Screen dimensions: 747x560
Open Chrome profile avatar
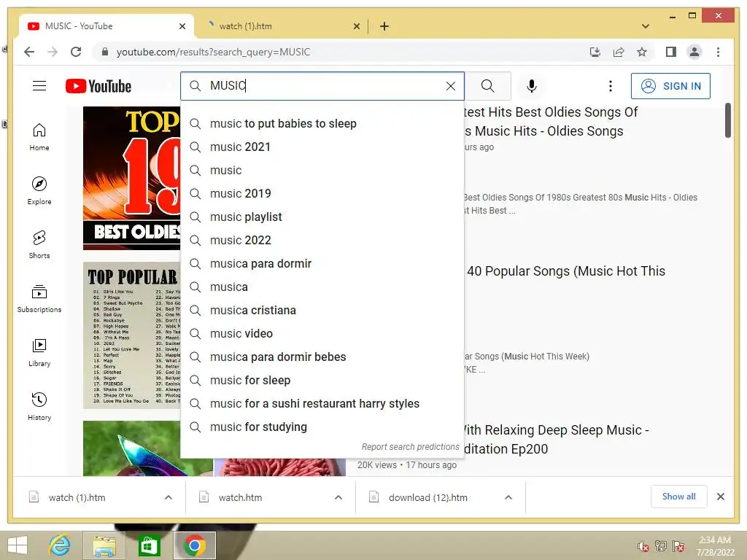pos(694,52)
